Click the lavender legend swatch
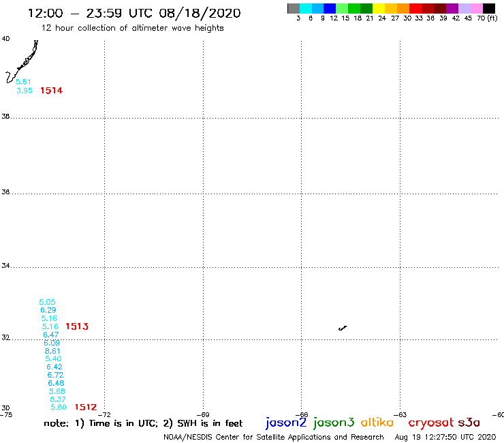 [464, 9]
